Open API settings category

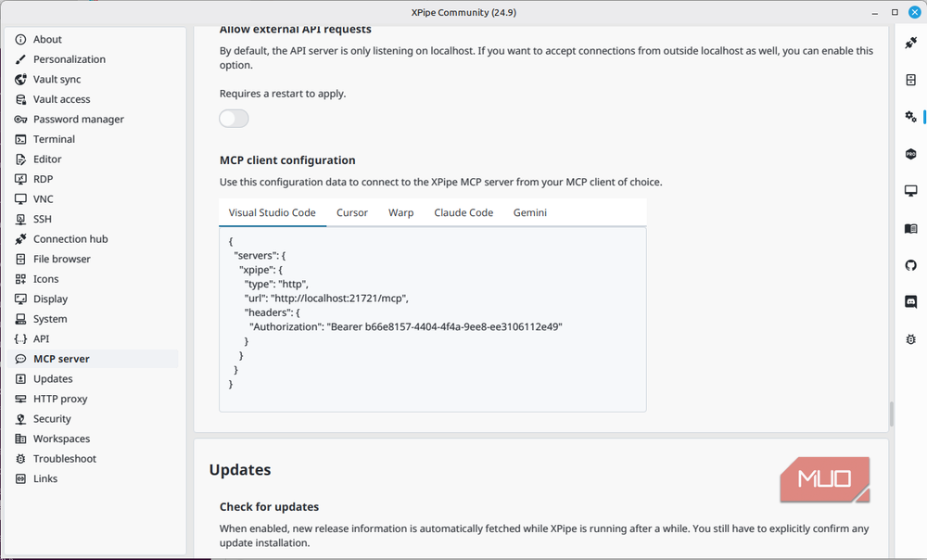point(94,338)
